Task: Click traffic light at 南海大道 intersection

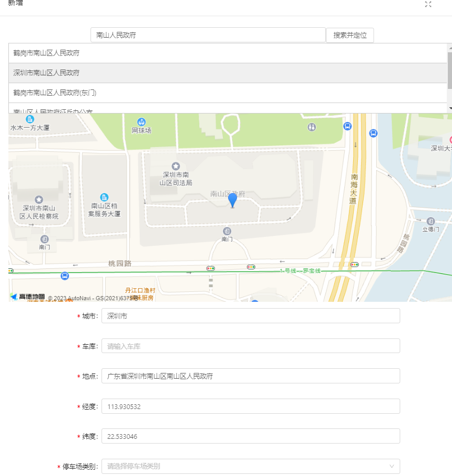Action: pyautogui.click(x=355, y=264)
